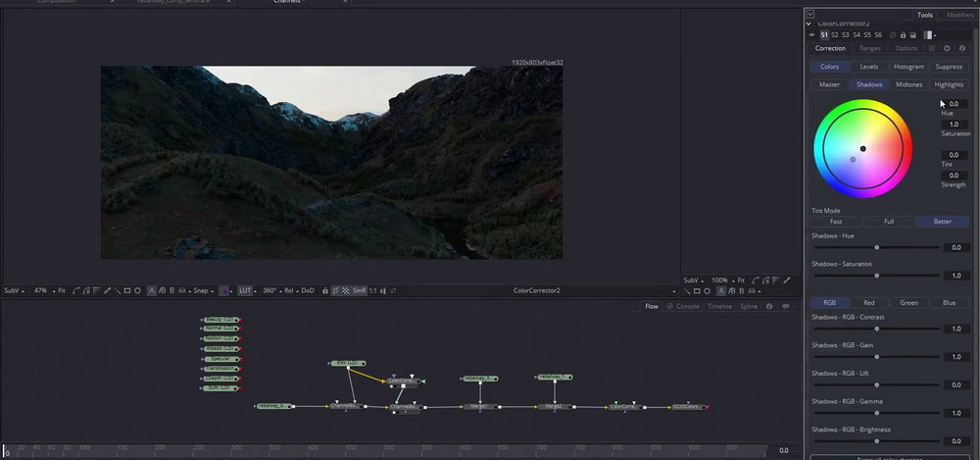Select the OCIOColors node in flow

click(x=689, y=407)
